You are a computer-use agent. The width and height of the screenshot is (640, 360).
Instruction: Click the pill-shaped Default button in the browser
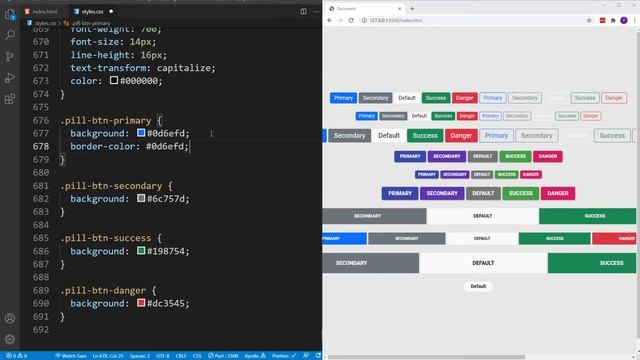point(478,286)
